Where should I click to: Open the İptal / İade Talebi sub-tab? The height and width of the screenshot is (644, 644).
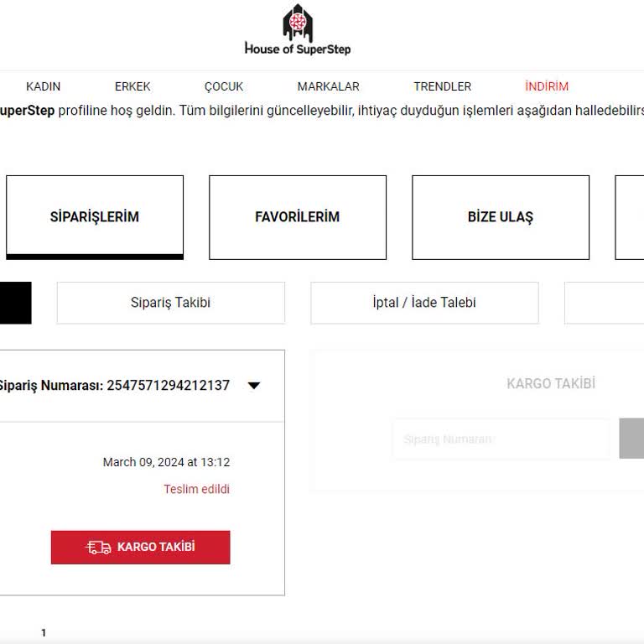pos(424,303)
